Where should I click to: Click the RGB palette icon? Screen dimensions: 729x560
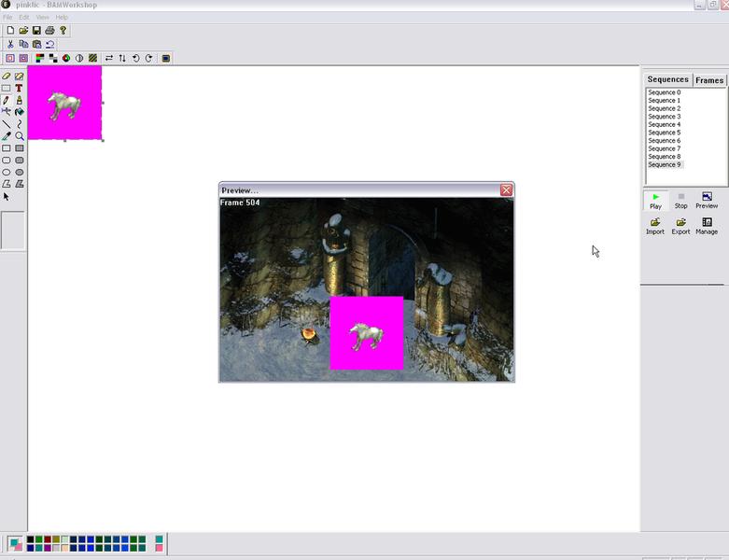[40, 58]
